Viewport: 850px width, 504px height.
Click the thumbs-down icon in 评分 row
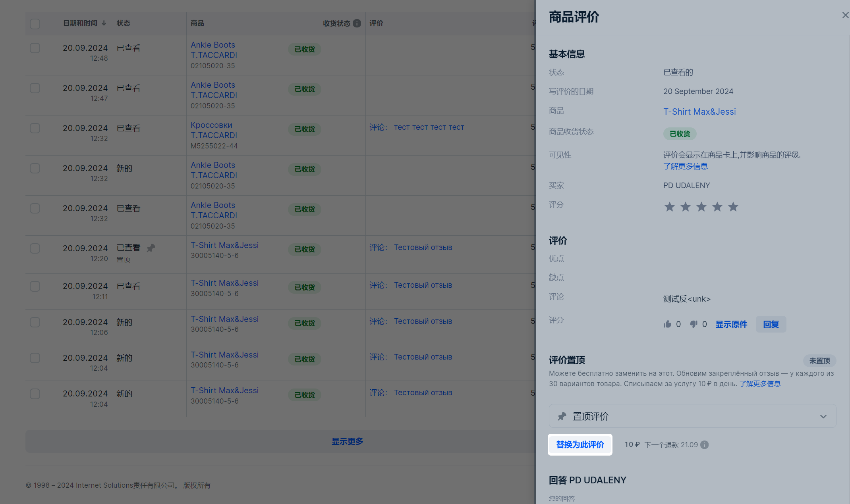[x=694, y=324]
